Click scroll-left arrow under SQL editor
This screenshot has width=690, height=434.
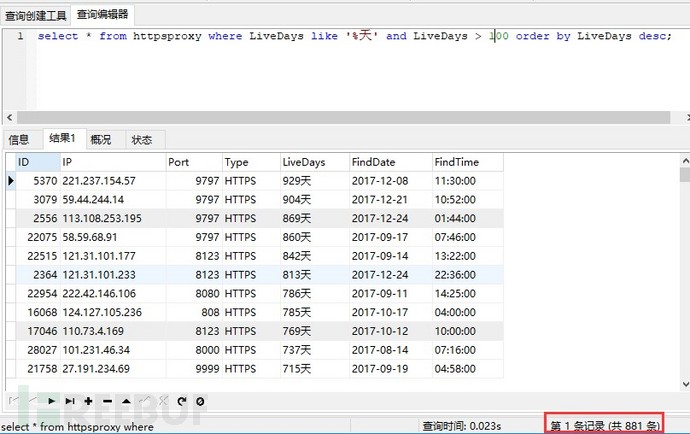10,118
